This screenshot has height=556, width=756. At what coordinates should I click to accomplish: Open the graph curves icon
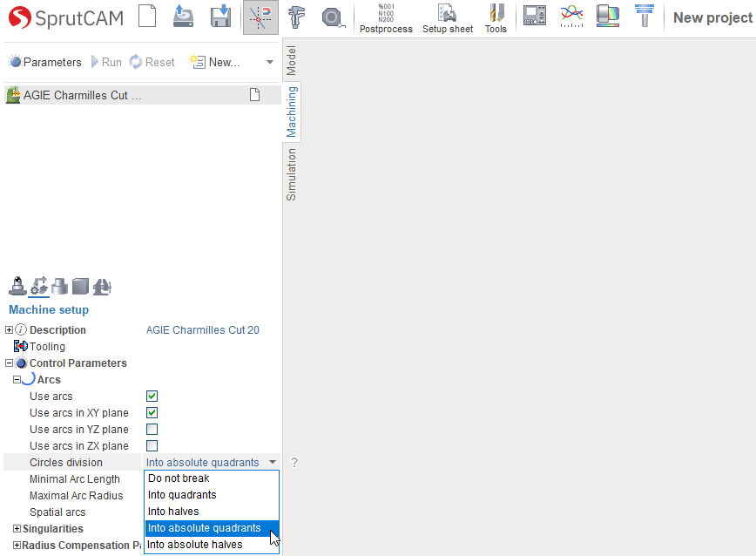(x=572, y=16)
